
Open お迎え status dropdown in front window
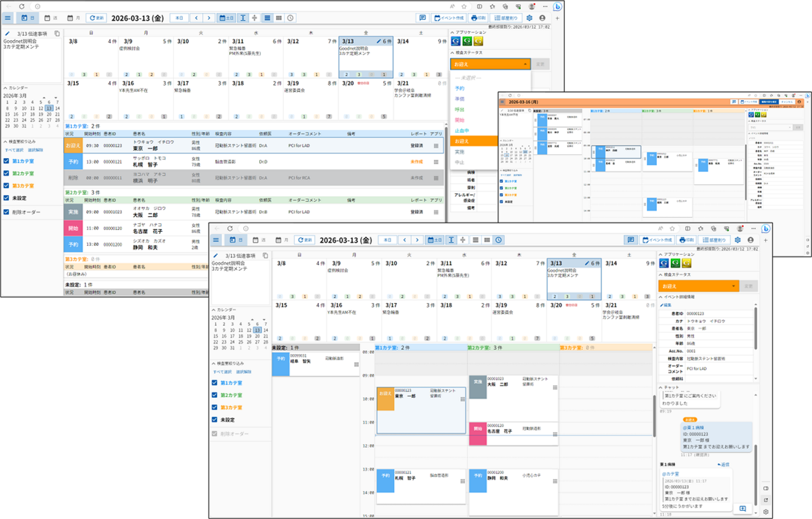[698, 286]
